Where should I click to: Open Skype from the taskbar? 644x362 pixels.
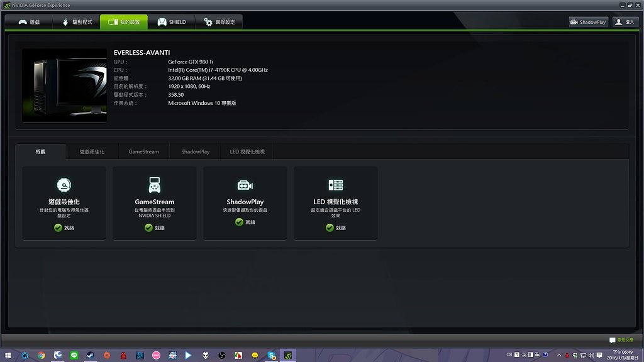coord(271,356)
